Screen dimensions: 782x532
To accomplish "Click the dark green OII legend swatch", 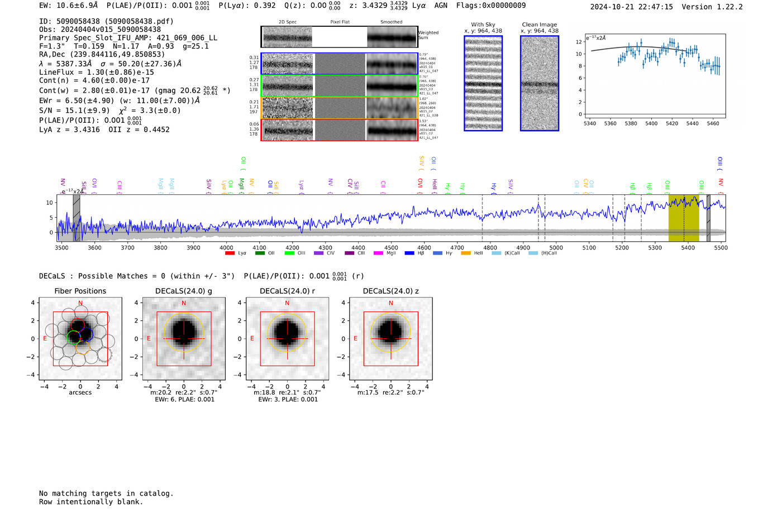I will pos(260,253).
